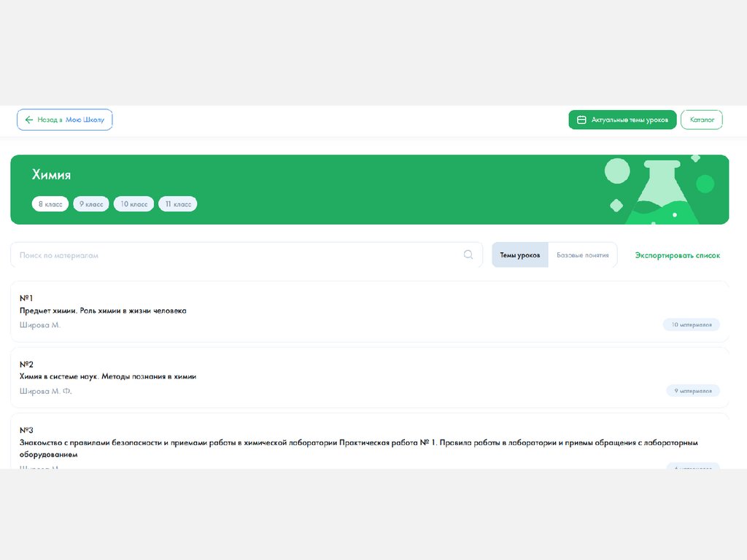Click 'Экспортировать список' link

pyautogui.click(x=678, y=256)
